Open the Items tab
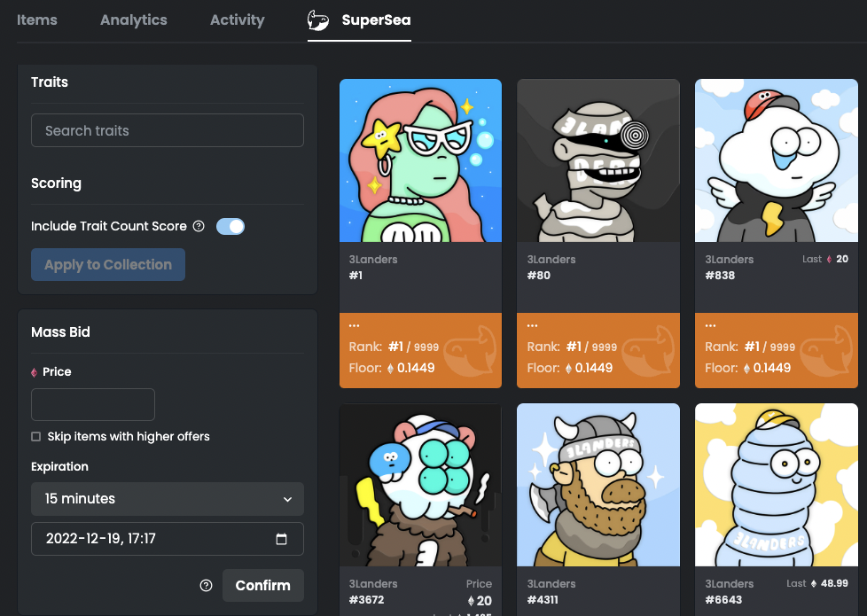The height and width of the screenshot is (616, 867). point(37,19)
